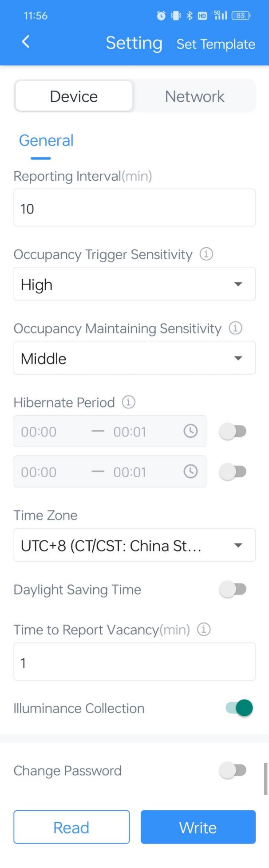Tap the Hibernate Period info icon
This screenshot has height=868, width=269.
pos(129,402)
